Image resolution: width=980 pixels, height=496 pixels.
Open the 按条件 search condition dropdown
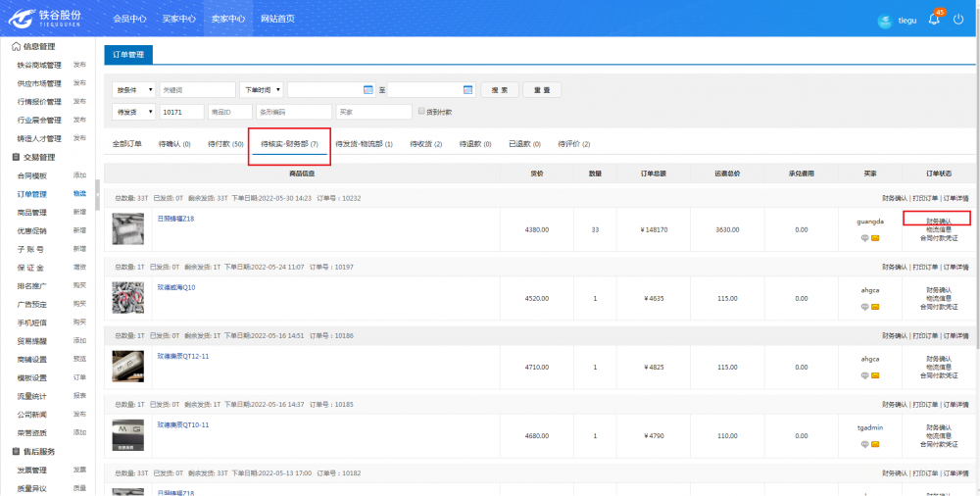(x=134, y=89)
